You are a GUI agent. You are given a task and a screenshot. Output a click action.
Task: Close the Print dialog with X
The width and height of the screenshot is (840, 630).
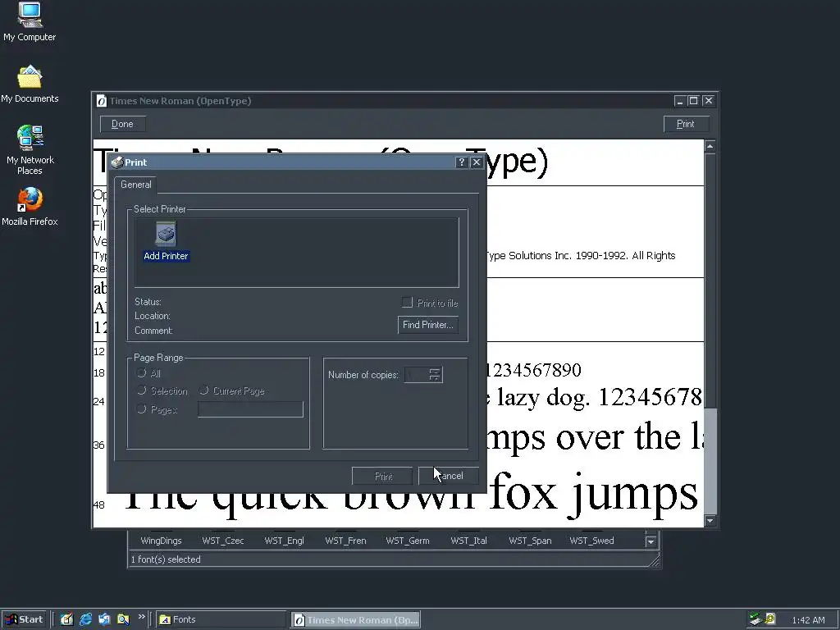pyautogui.click(x=477, y=162)
